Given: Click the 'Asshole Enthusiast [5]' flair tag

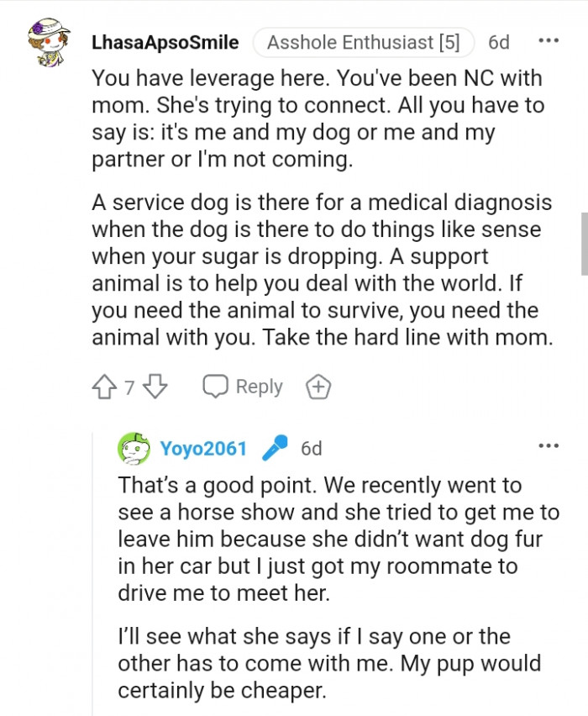Looking at the screenshot, I should (x=364, y=42).
